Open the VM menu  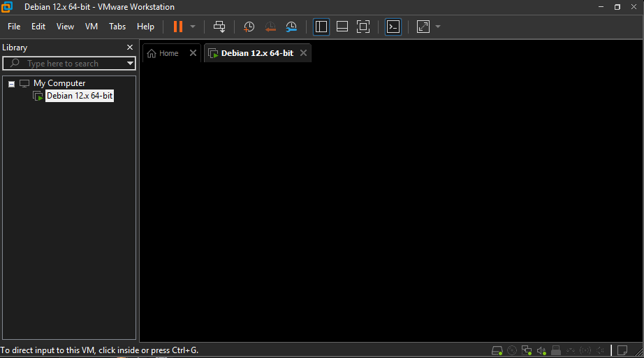92,27
